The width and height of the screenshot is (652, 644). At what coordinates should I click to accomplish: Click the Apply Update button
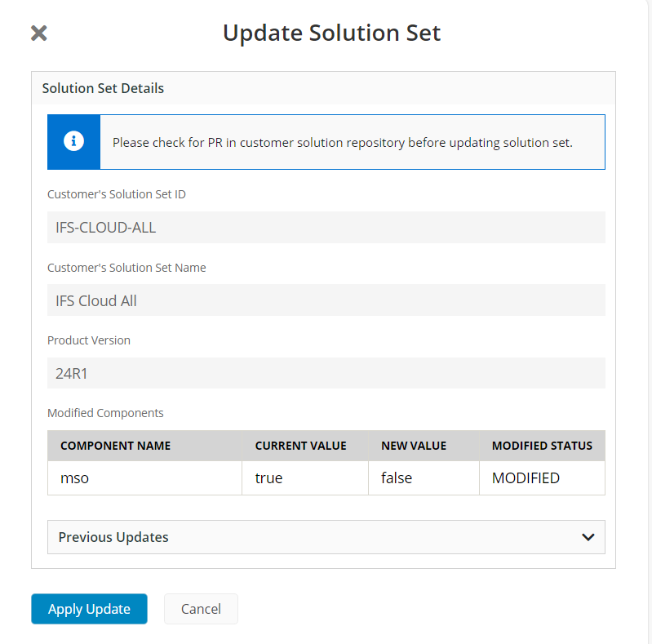pos(90,609)
